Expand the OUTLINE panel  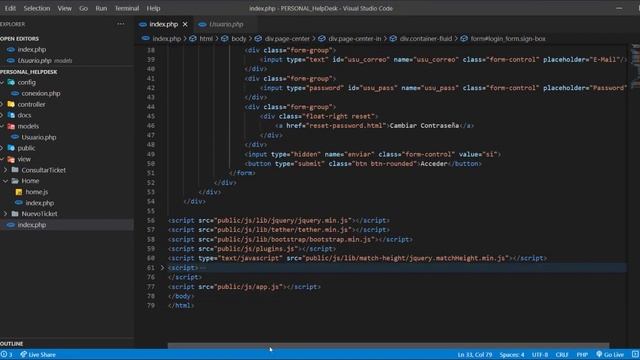12,344
